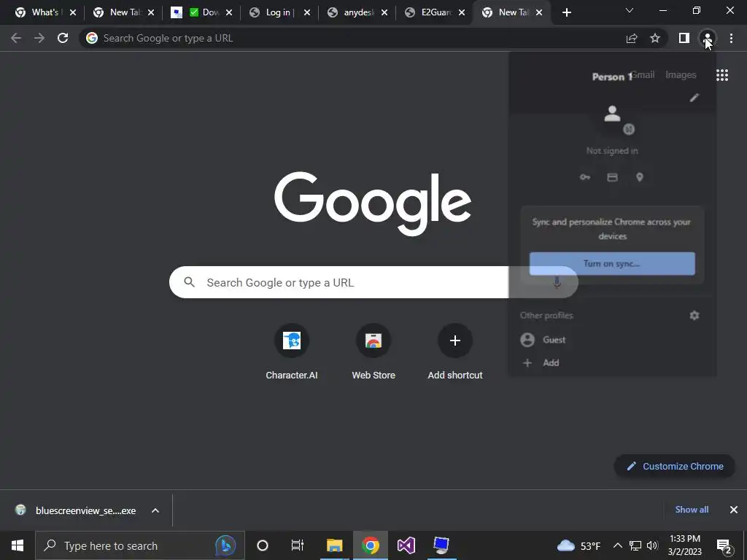The height and width of the screenshot is (560, 747).
Task: Open the tab search dropdown chevron
Action: (630, 10)
